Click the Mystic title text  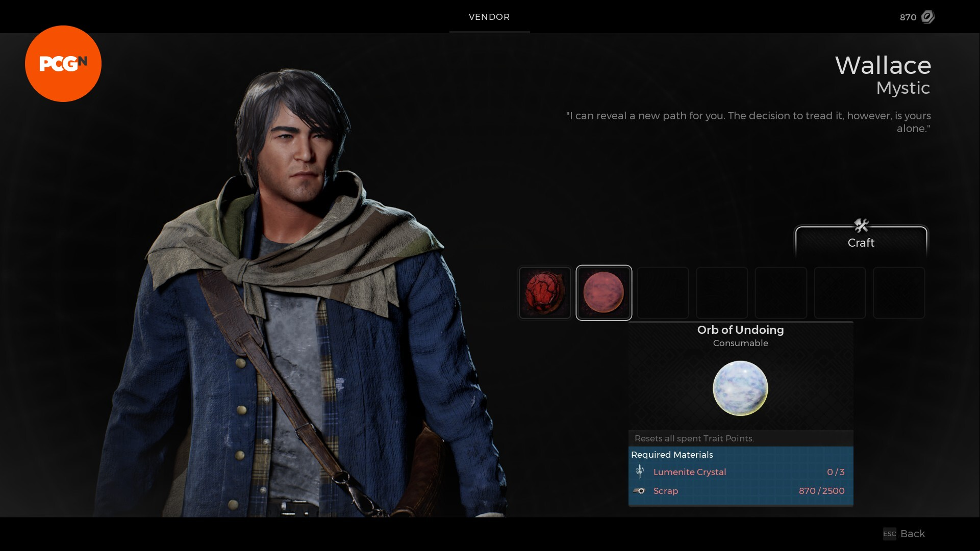[x=903, y=88]
